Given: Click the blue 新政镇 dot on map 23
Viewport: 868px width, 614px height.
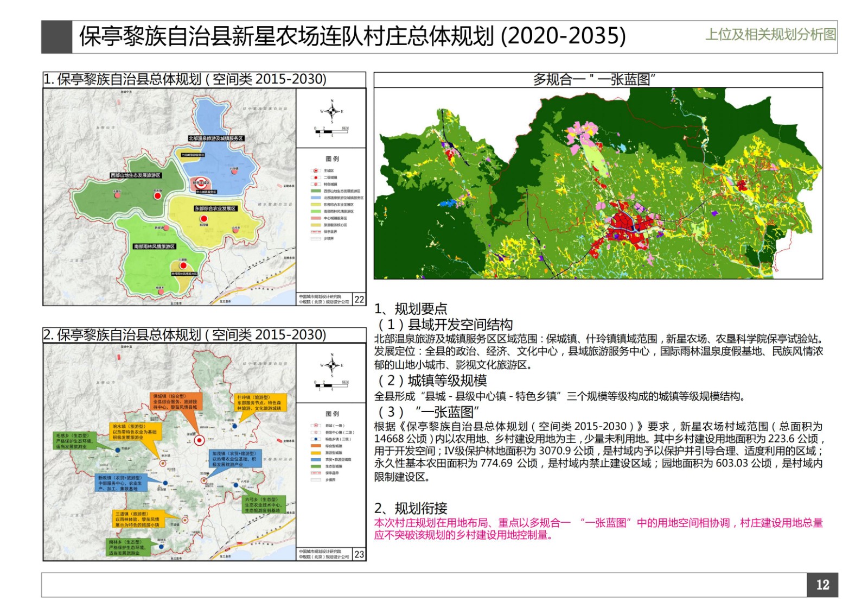Looking at the screenshot, I should (x=165, y=483).
